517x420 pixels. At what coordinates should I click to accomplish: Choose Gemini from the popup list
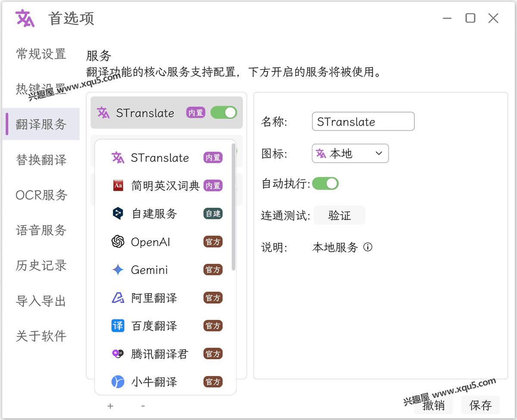165,270
